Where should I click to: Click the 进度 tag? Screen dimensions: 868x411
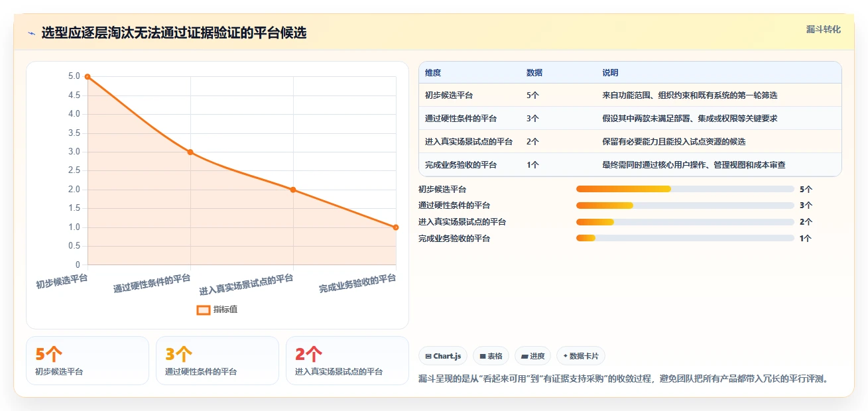[532, 356]
